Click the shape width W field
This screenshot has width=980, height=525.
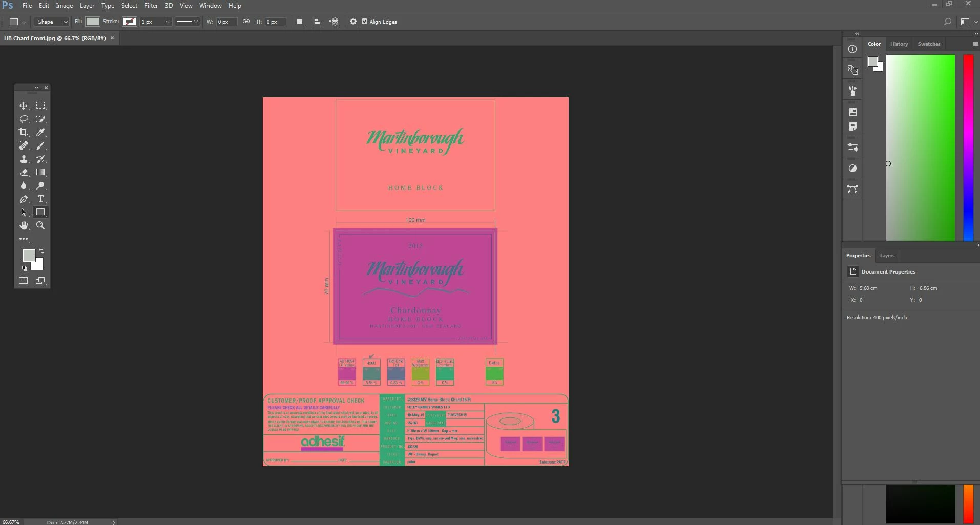226,22
